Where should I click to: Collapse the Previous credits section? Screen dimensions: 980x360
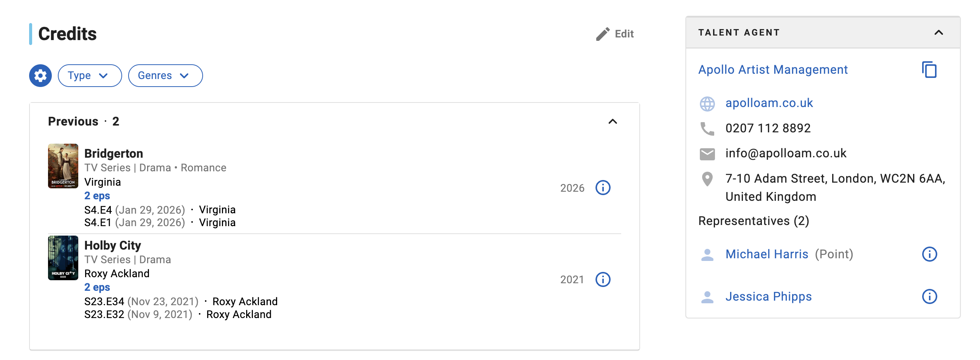pos(612,122)
